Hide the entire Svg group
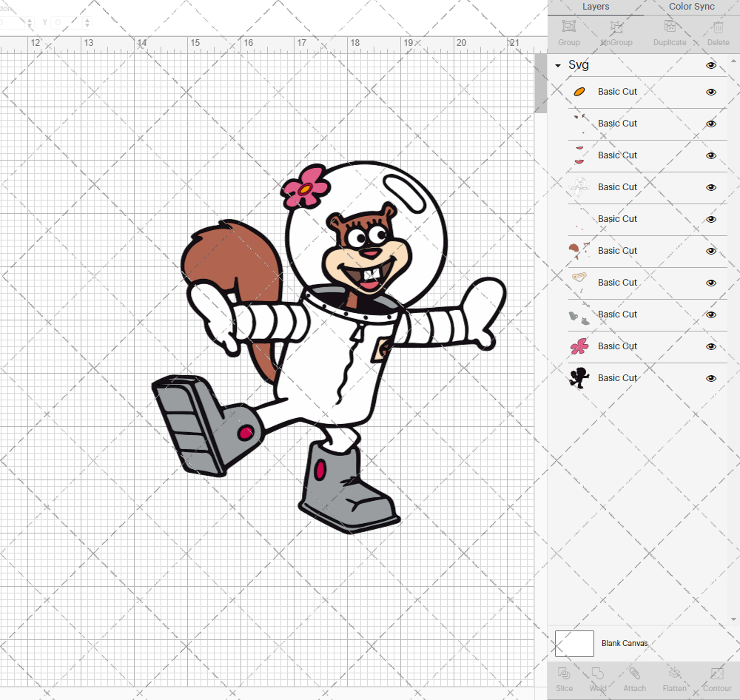The image size is (740, 700). (710, 66)
